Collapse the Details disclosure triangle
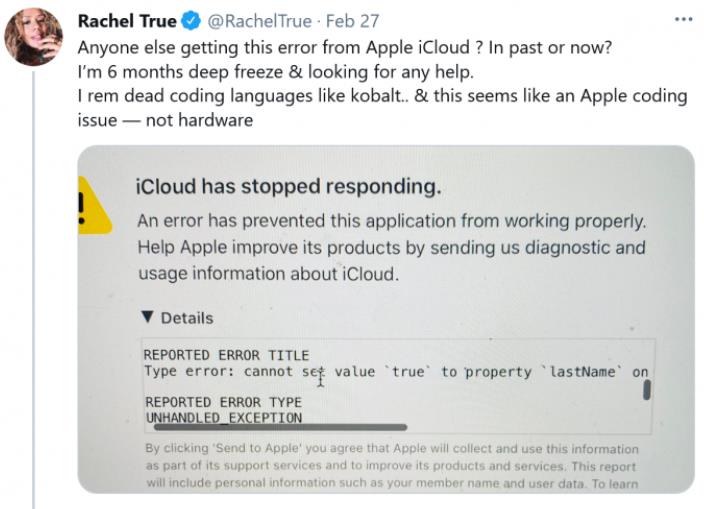 click(x=147, y=318)
